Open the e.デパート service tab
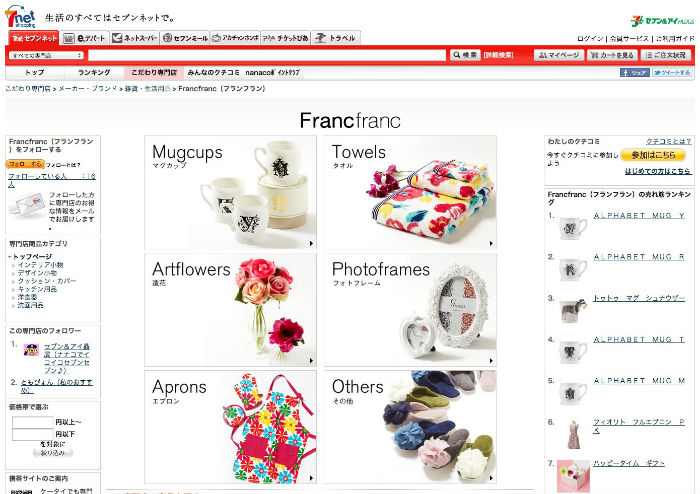 click(x=85, y=38)
